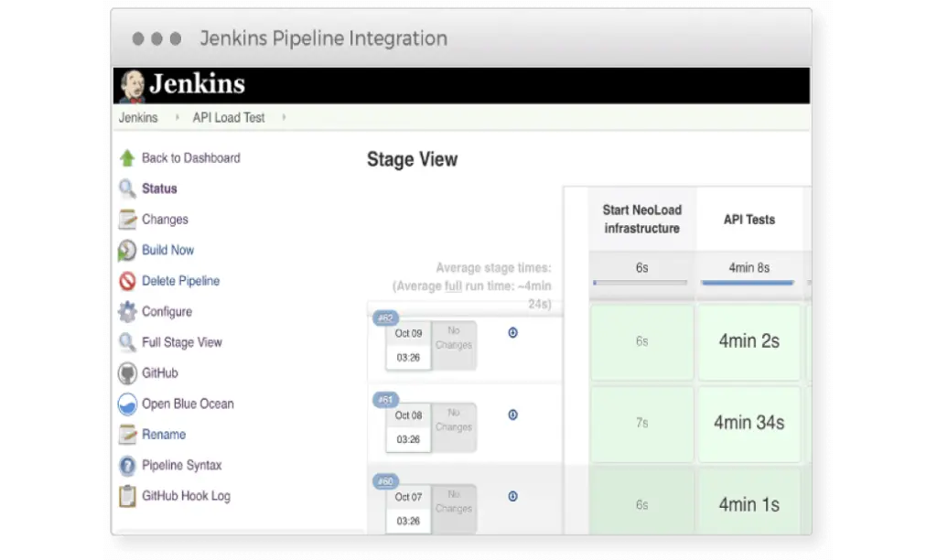
Task: Click the 4min 1s API Tests cell
Action: [x=749, y=502]
